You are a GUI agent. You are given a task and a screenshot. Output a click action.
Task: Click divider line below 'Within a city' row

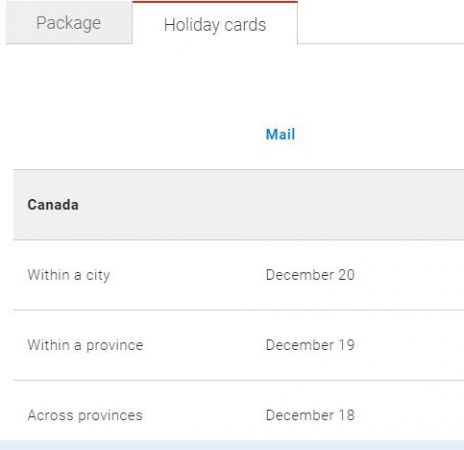click(239, 310)
